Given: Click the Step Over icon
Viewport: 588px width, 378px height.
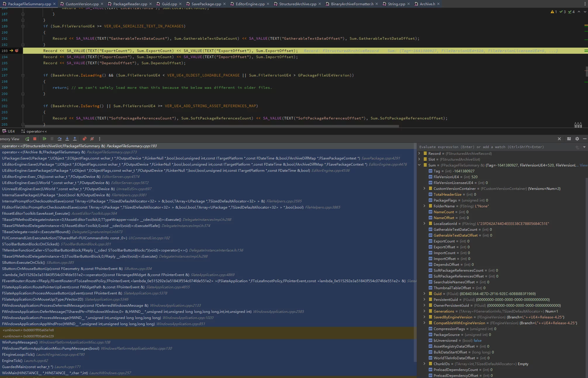Looking at the screenshot, I should pyautogui.click(x=60, y=139).
